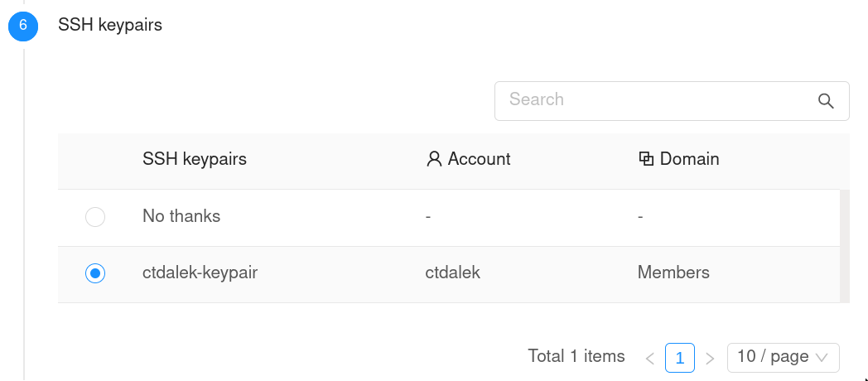Image resolution: width=868 pixels, height=381 pixels.
Task: Click the table's vertical scrollbar
Action: pos(845,246)
